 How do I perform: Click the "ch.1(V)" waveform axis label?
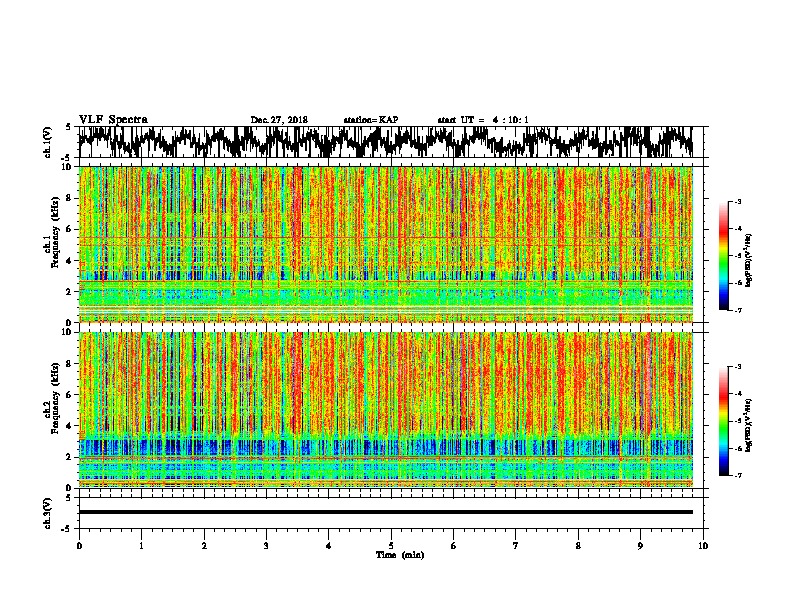click(48, 142)
